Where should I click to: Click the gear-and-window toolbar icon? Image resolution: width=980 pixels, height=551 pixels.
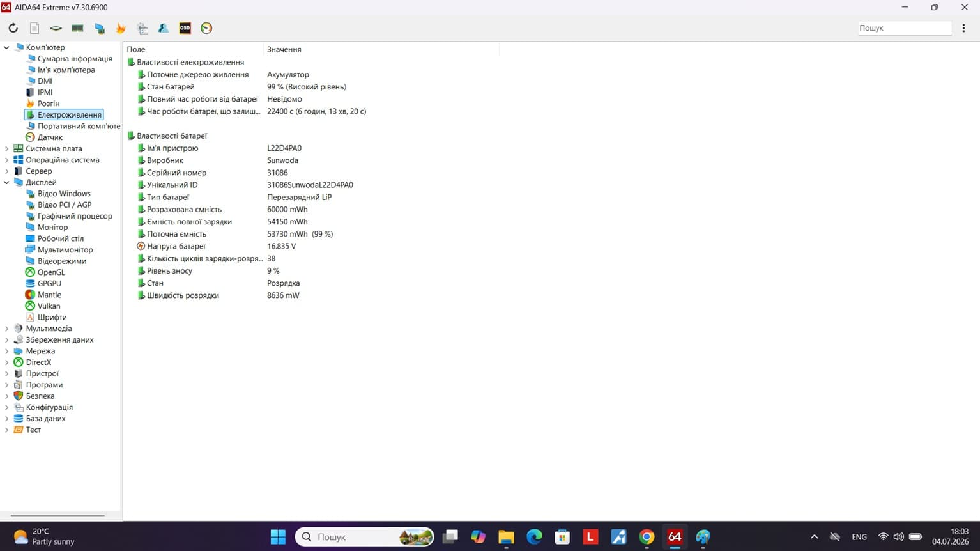click(x=142, y=28)
